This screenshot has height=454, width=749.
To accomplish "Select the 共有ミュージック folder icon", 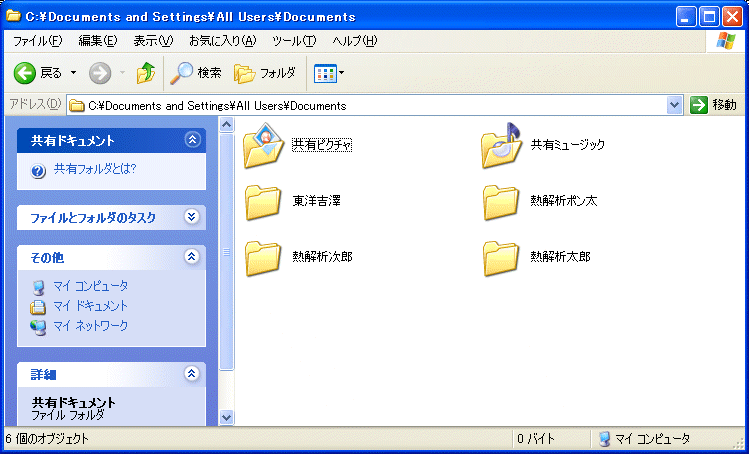I will [501, 145].
